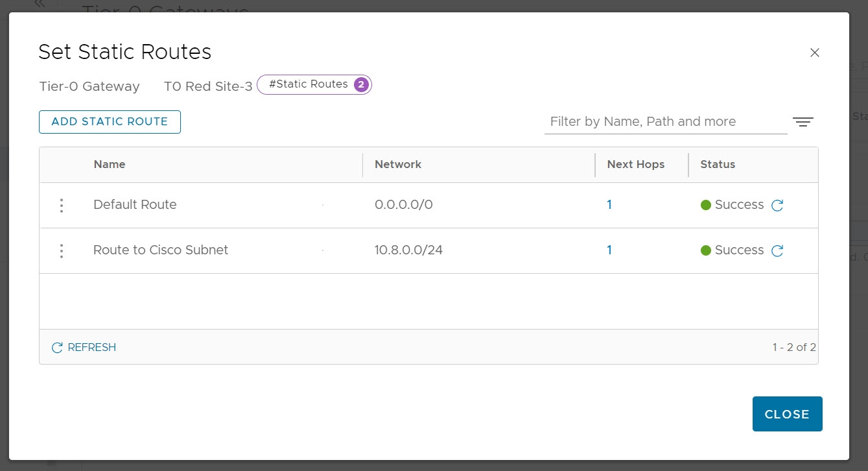The width and height of the screenshot is (868, 471).
Task: Refresh status of Default Route
Action: [x=777, y=206]
